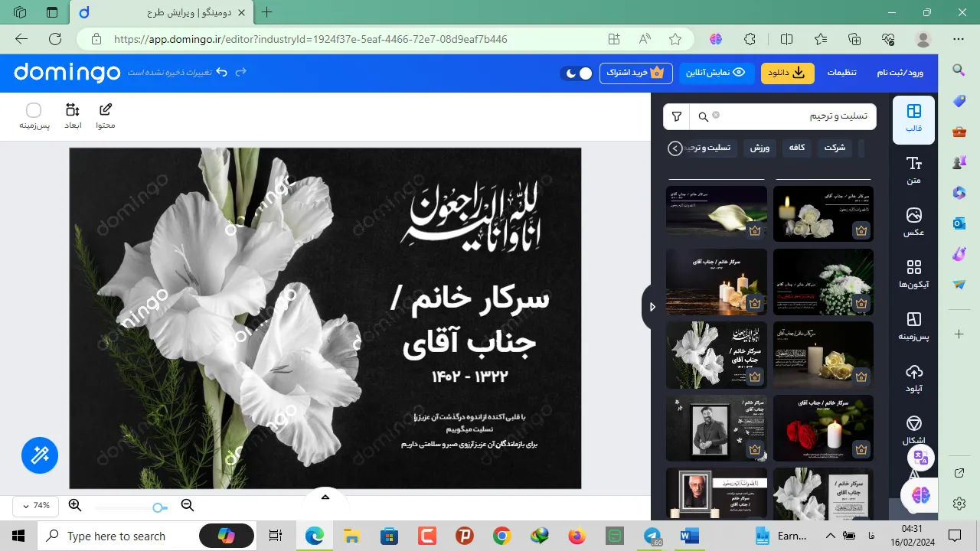This screenshot has height=551, width=980.
Task: Click the دانلود download button
Action: 788,73
